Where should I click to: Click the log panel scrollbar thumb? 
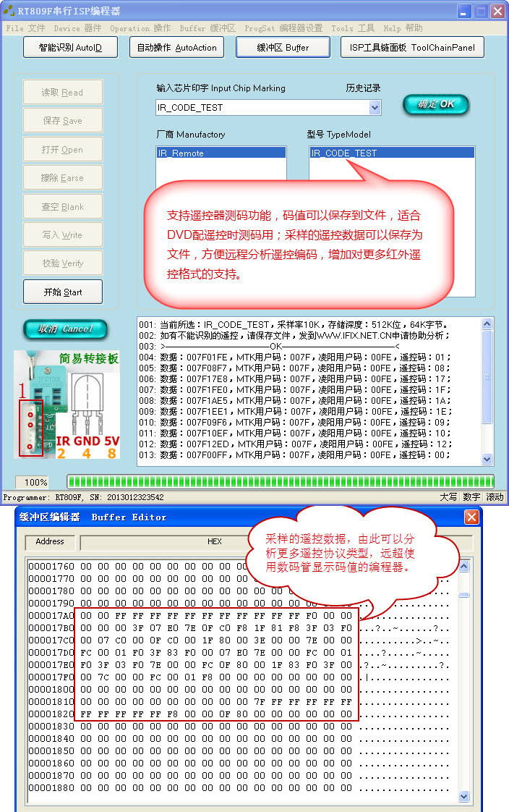(x=487, y=377)
